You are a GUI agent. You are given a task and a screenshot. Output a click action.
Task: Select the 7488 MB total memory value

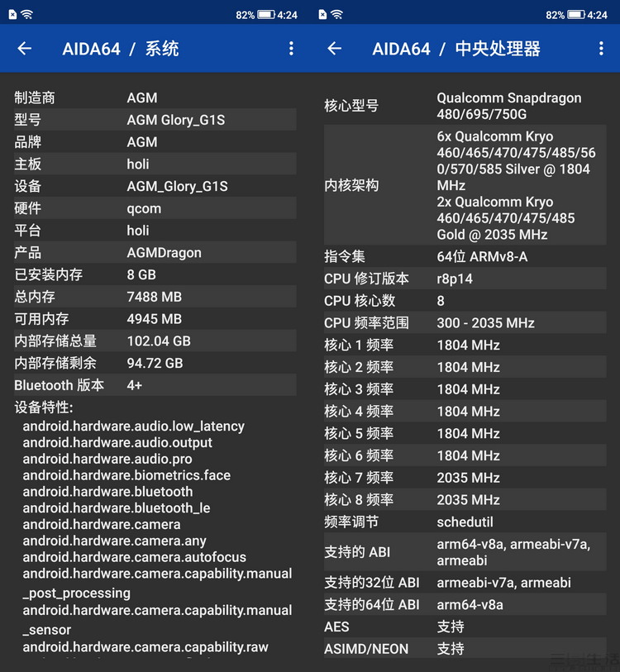(154, 297)
